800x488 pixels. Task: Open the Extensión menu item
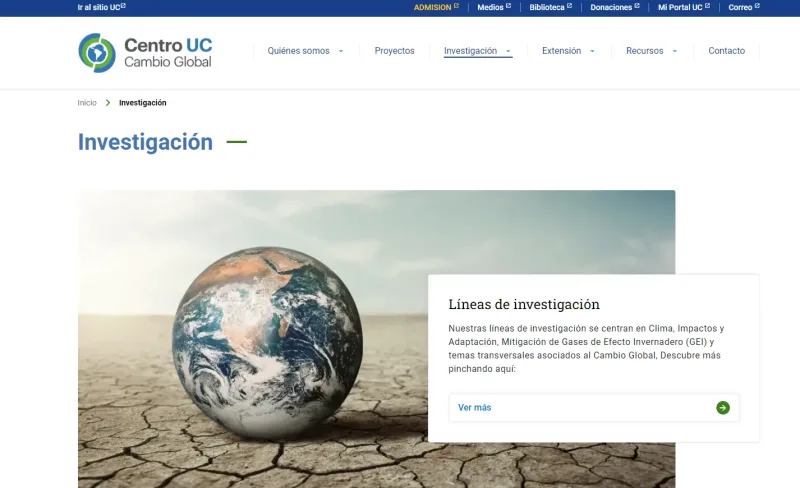tap(561, 51)
